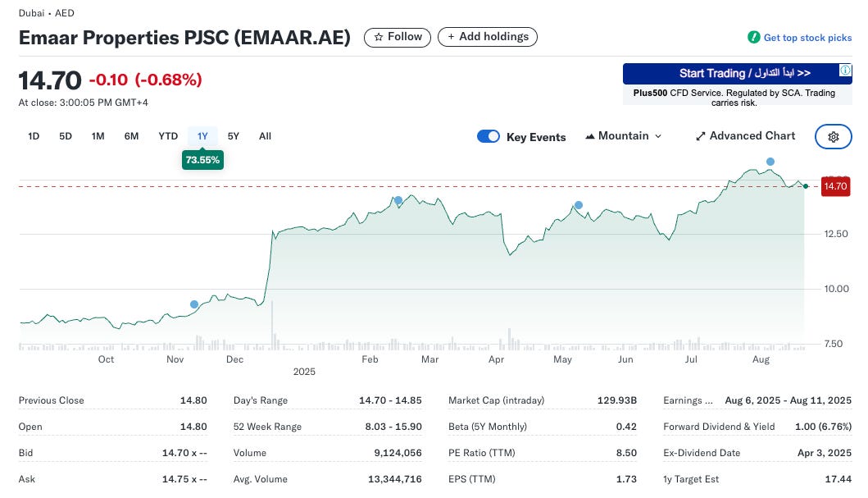Click the Bid value 14.70 x --
Viewport: 868px width, 498px height.
(184, 453)
